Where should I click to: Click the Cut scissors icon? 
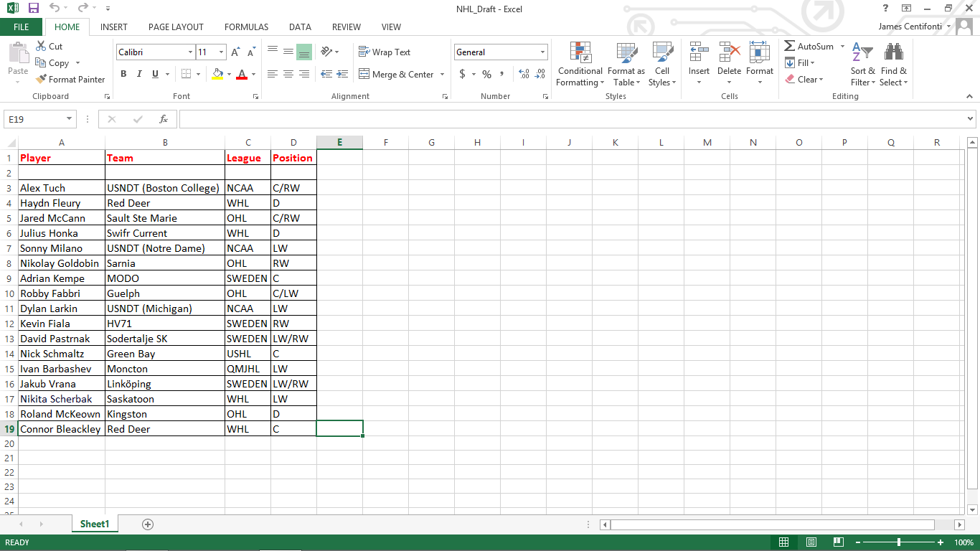point(41,46)
